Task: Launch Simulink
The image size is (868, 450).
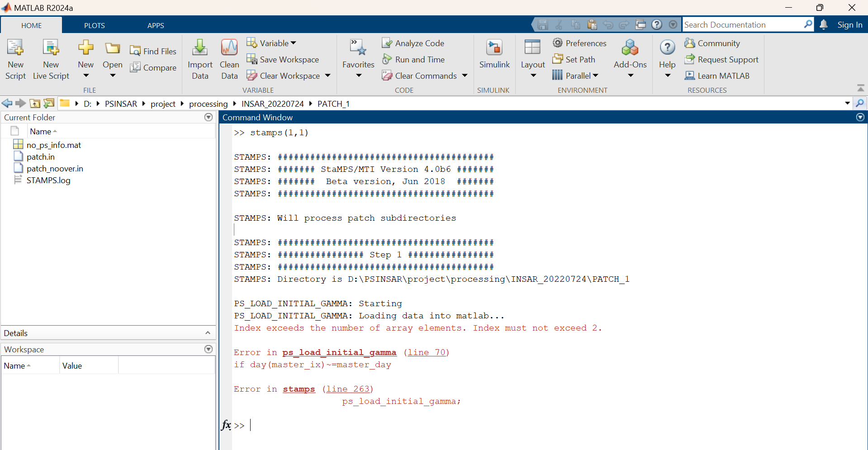Action: [x=494, y=54]
